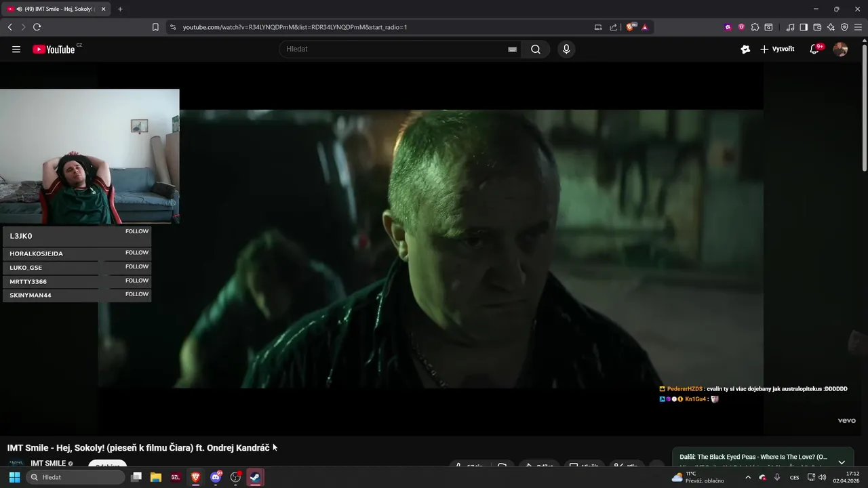868x488 pixels.
Task: Open the extensions puzzle-piece menu
Action: click(x=755, y=27)
